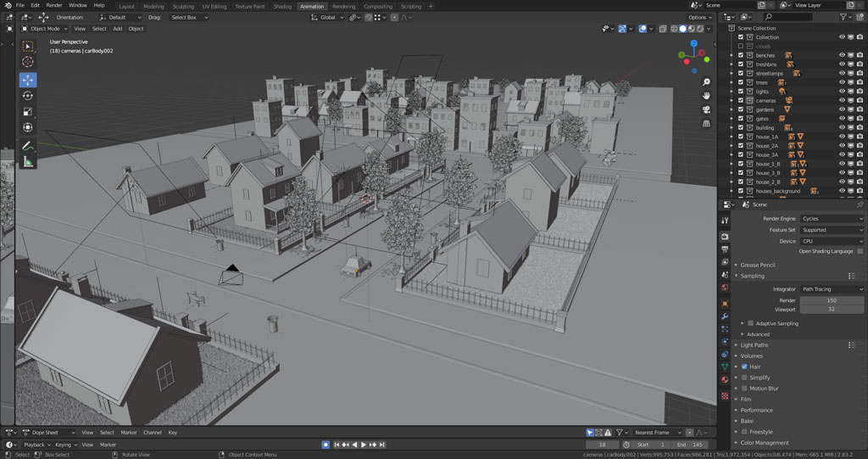This screenshot has height=459, width=868.
Task: Click the End frame field 145
Action: click(689, 445)
